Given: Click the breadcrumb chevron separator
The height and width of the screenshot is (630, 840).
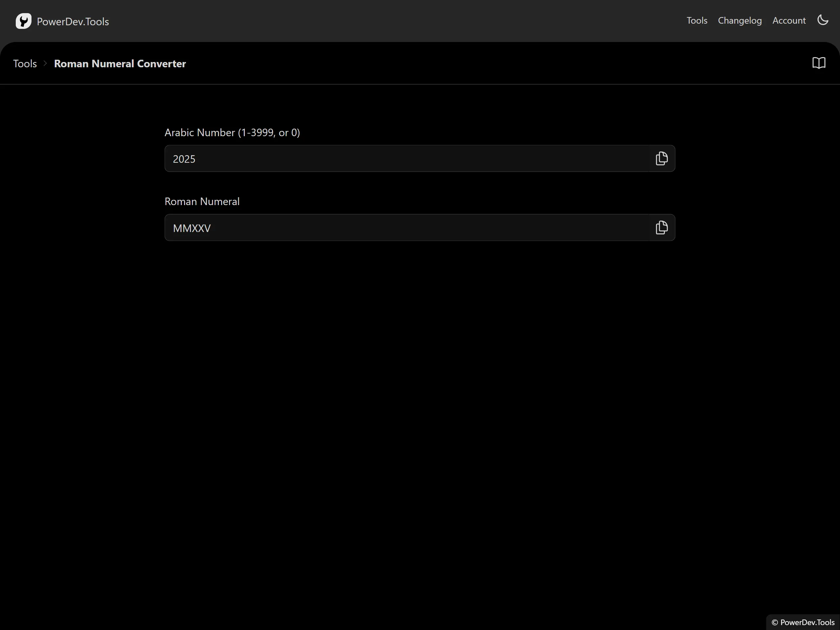Looking at the screenshot, I should click(x=45, y=63).
